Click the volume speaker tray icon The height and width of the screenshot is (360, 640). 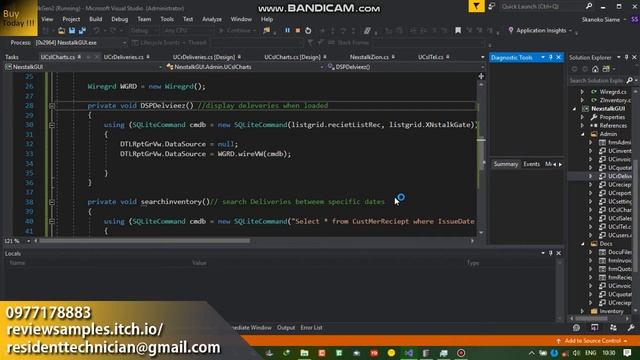576,353
